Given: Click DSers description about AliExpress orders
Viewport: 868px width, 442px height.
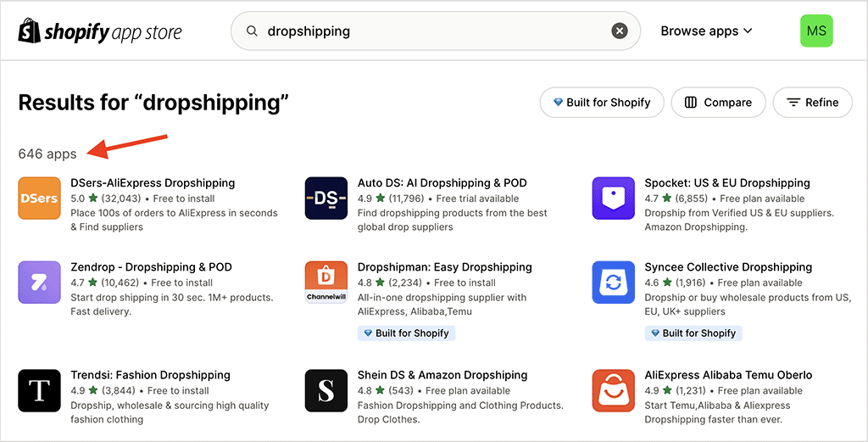Looking at the screenshot, I should click(x=174, y=220).
